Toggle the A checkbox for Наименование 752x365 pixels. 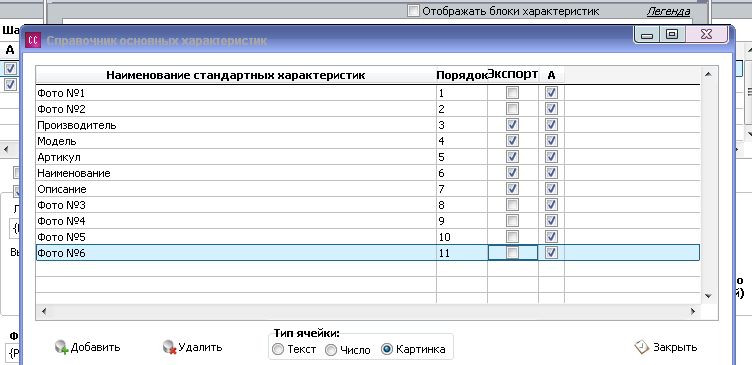tap(551, 173)
